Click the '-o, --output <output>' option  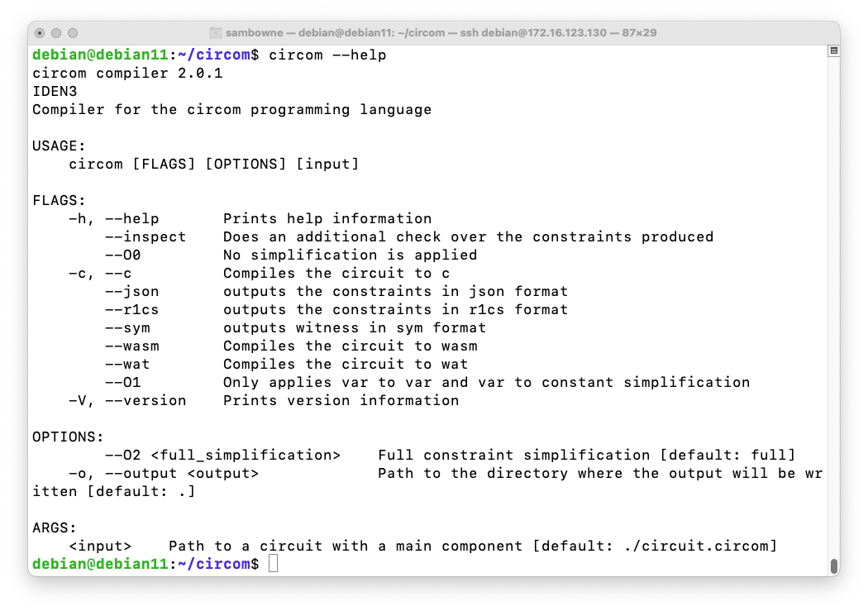[x=164, y=473]
